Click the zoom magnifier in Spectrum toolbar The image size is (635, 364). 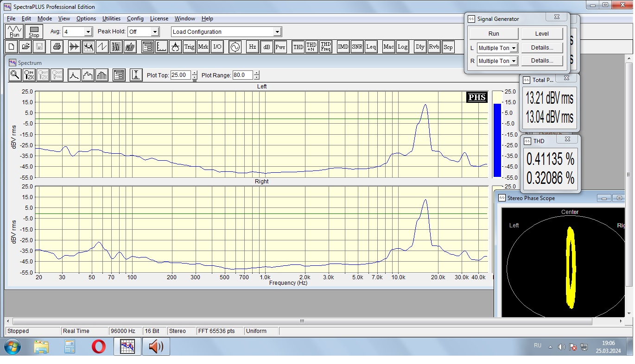click(x=15, y=75)
